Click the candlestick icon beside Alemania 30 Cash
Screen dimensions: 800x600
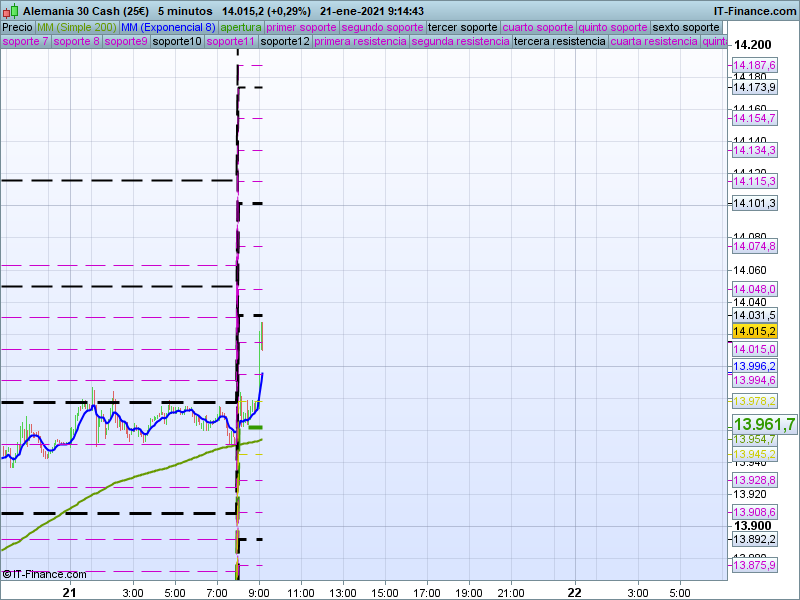[x=11, y=10]
